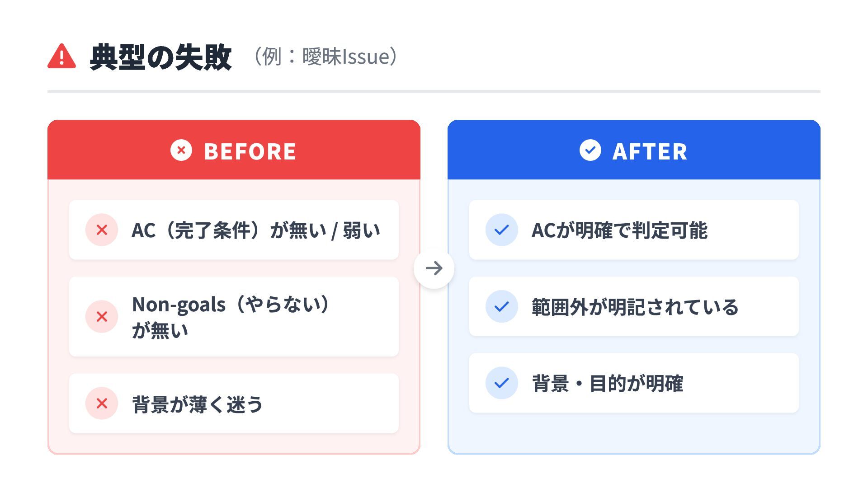Click the red X icon for AC（完了条件）row
Screen dimensions: 868x488
click(102, 230)
